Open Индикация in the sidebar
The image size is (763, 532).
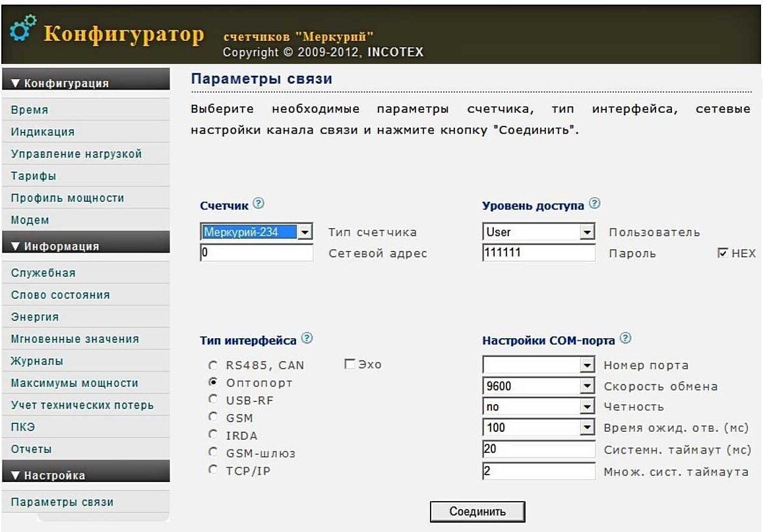pos(86,132)
